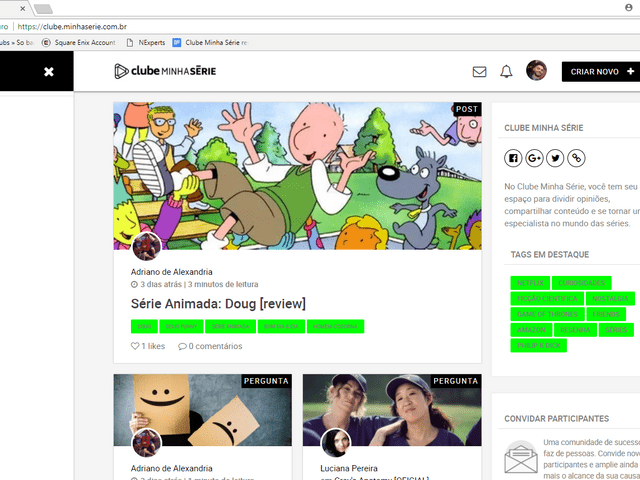Click the Clube Minha Série logo
The image size is (640, 480).
pos(165,71)
